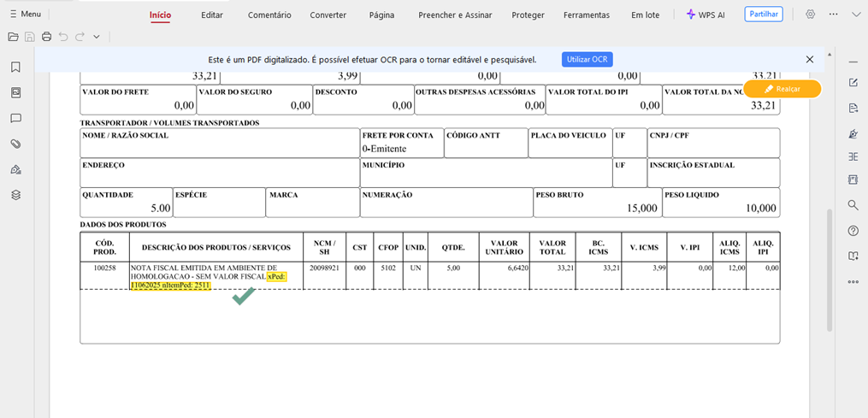
Task: Open the top-right three-dot more menu
Action: pos(834,15)
